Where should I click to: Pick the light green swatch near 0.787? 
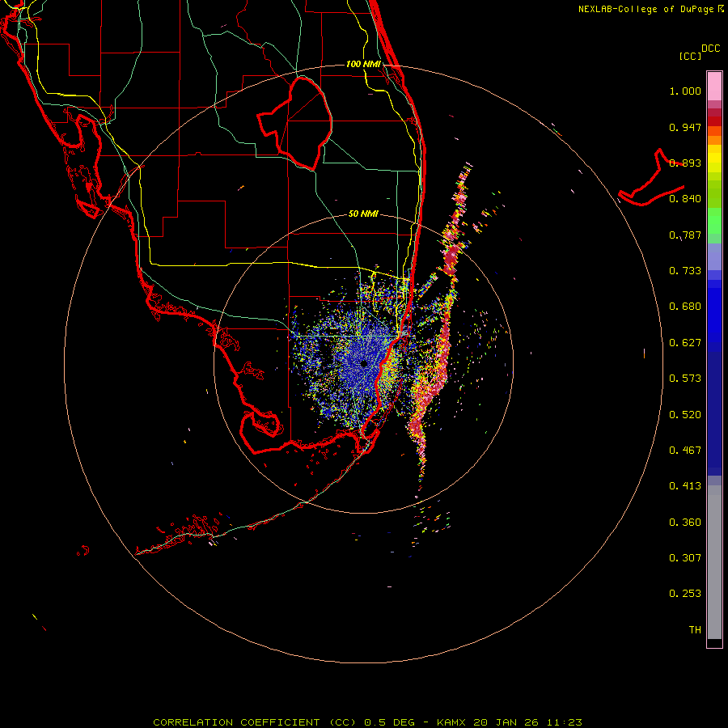pyautogui.click(x=714, y=221)
